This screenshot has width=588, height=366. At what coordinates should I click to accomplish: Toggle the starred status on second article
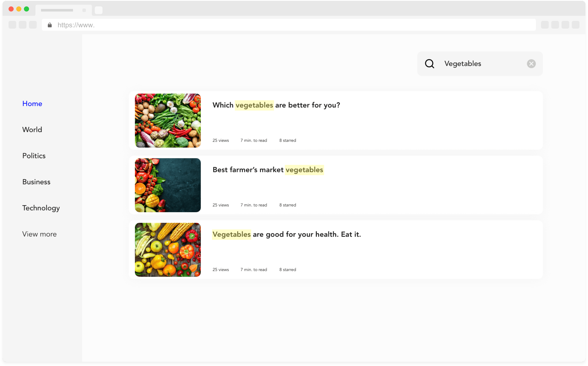click(287, 205)
